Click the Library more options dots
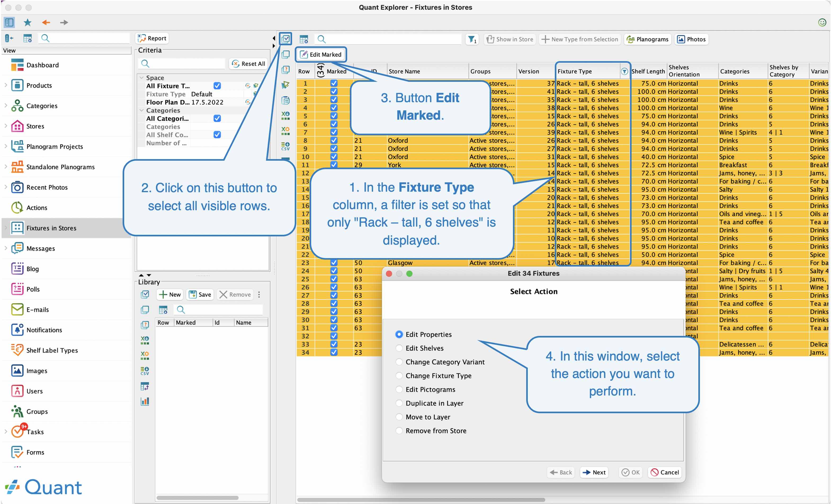Image resolution: width=831 pixels, height=504 pixels. click(259, 294)
